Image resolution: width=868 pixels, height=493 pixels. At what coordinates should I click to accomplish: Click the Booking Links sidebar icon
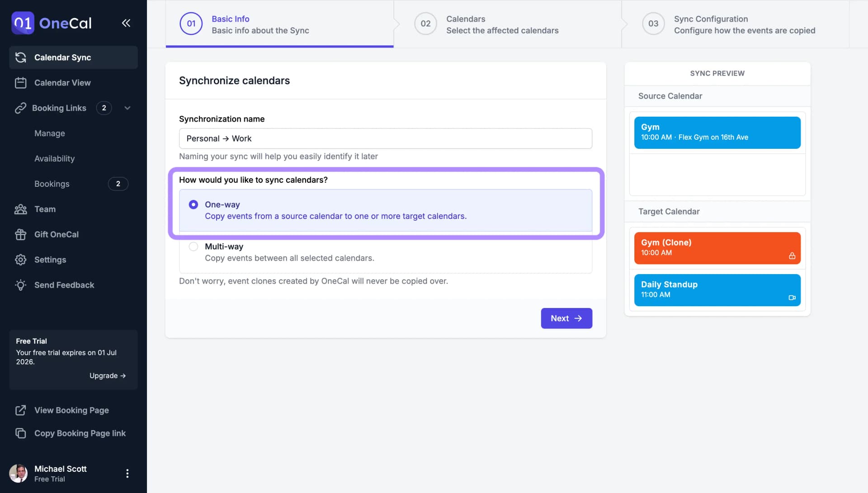click(20, 108)
